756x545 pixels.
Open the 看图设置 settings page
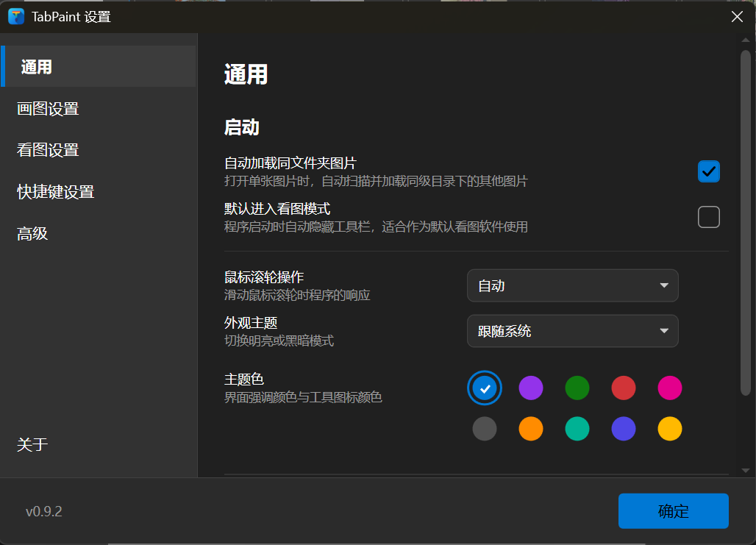tap(46, 149)
